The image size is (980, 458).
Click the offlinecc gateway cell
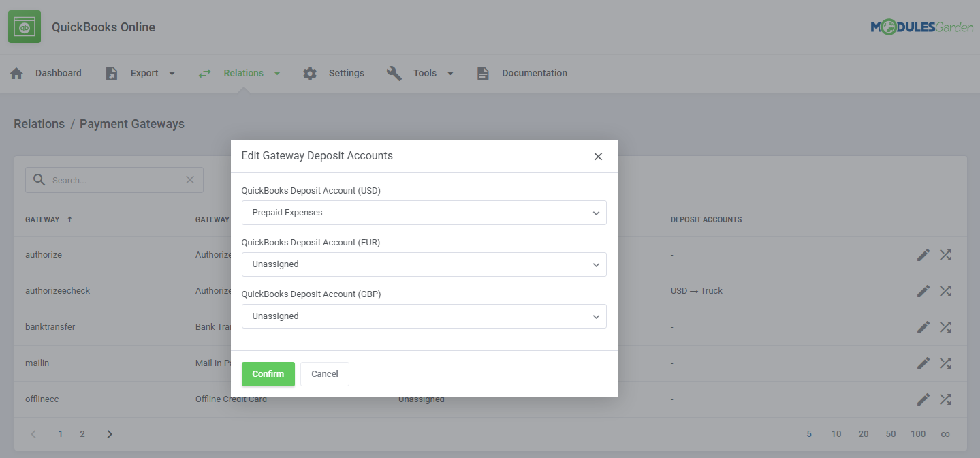click(x=42, y=399)
